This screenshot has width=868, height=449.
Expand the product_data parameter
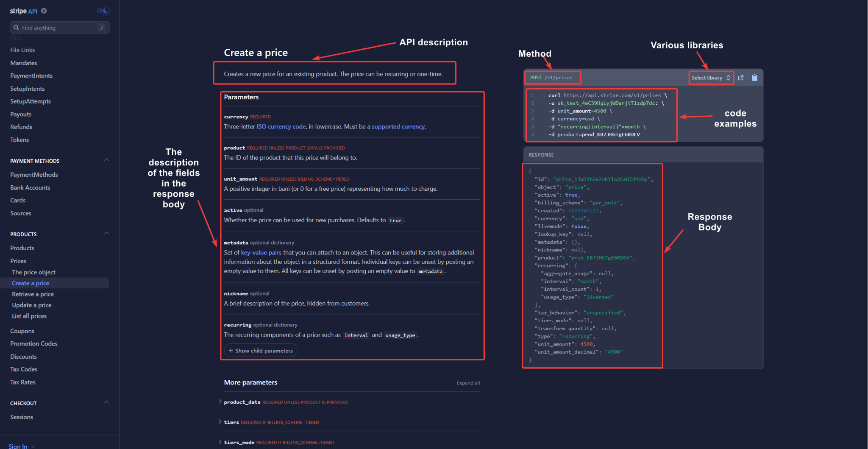(x=220, y=402)
